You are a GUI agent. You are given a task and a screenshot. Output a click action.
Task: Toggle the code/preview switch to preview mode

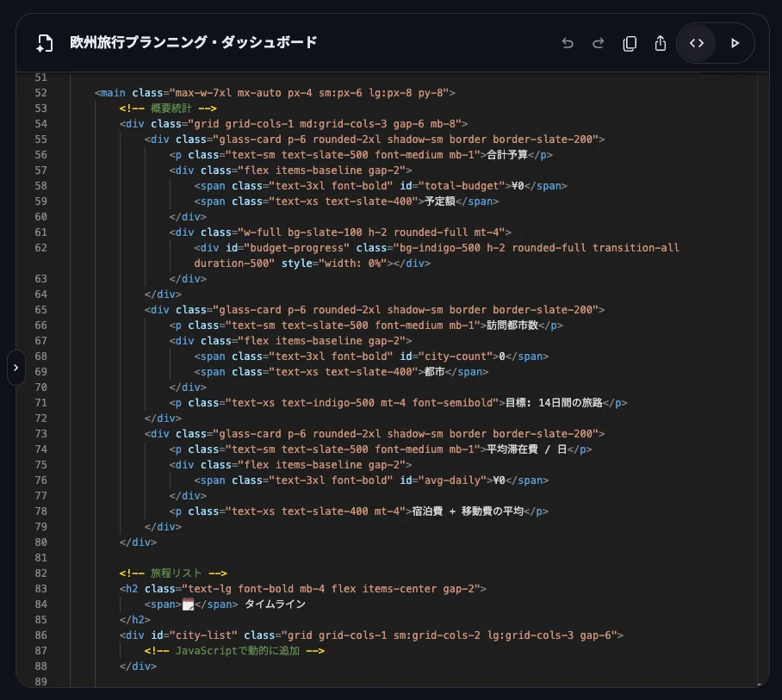tap(735, 42)
